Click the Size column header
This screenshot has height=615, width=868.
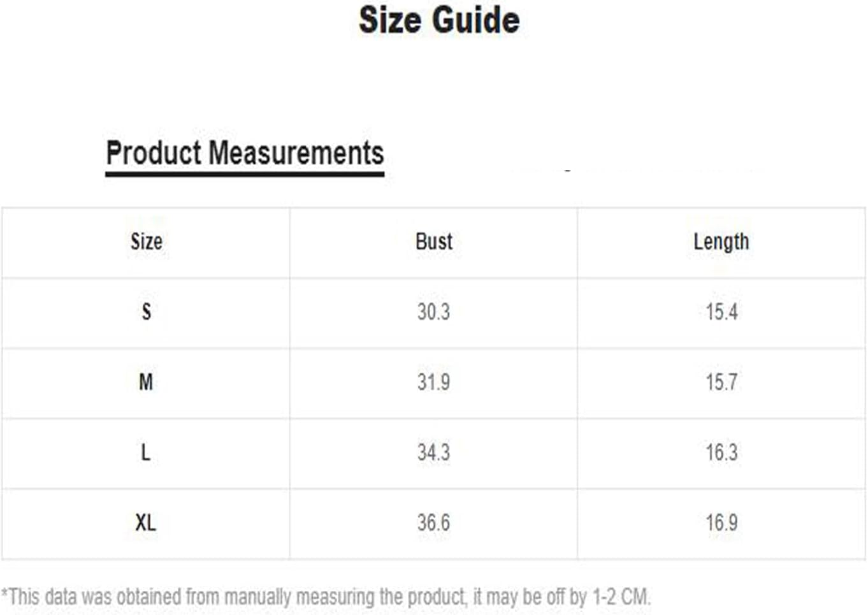pyautogui.click(x=146, y=242)
